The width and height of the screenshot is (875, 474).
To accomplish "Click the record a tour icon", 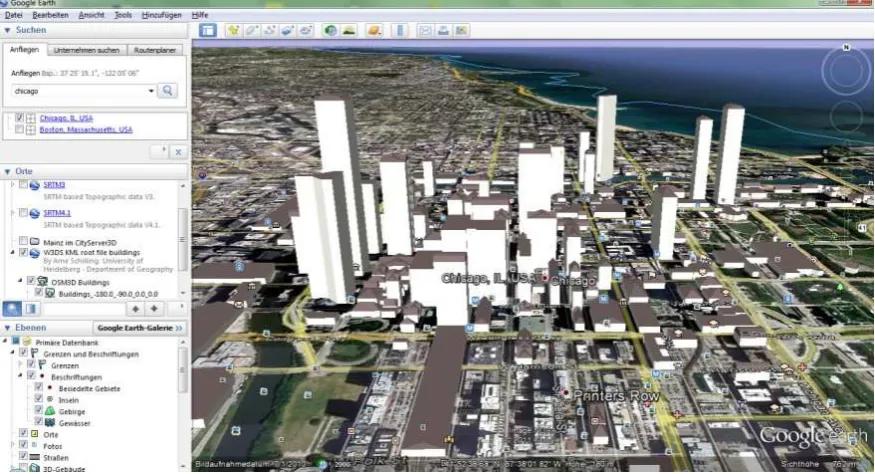I will [x=306, y=31].
